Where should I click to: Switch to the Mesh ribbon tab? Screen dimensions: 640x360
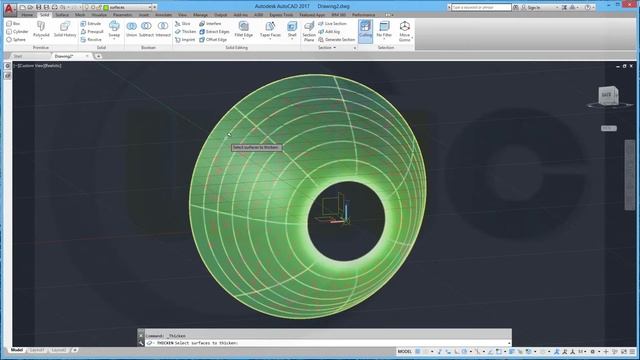point(80,15)
